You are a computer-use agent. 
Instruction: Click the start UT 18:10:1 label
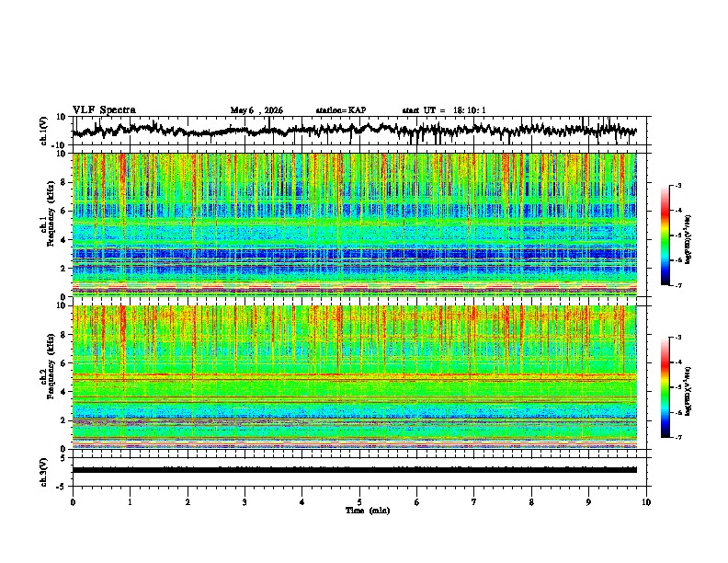coord(444,110)
